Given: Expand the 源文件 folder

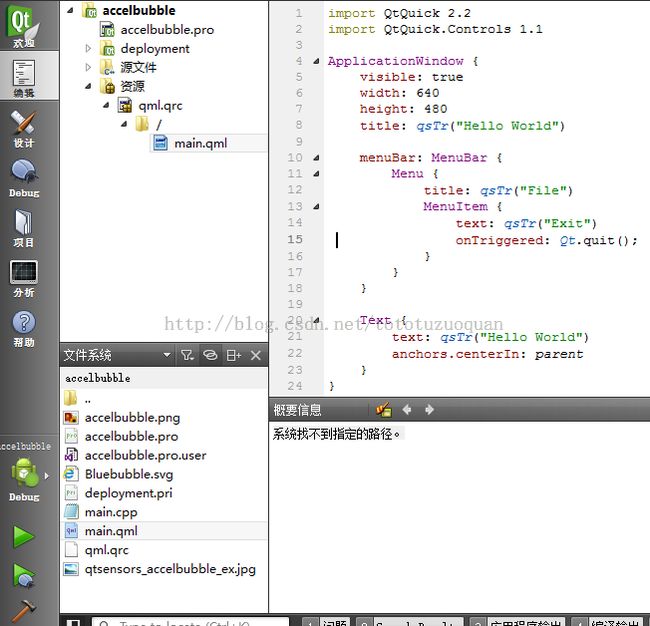Looking at the screenshot, I should coord(88,67).
